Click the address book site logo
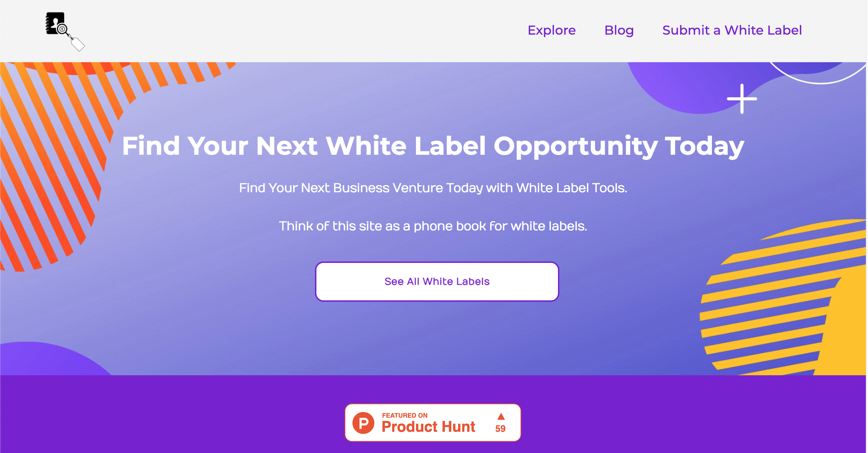 point(65,31)
